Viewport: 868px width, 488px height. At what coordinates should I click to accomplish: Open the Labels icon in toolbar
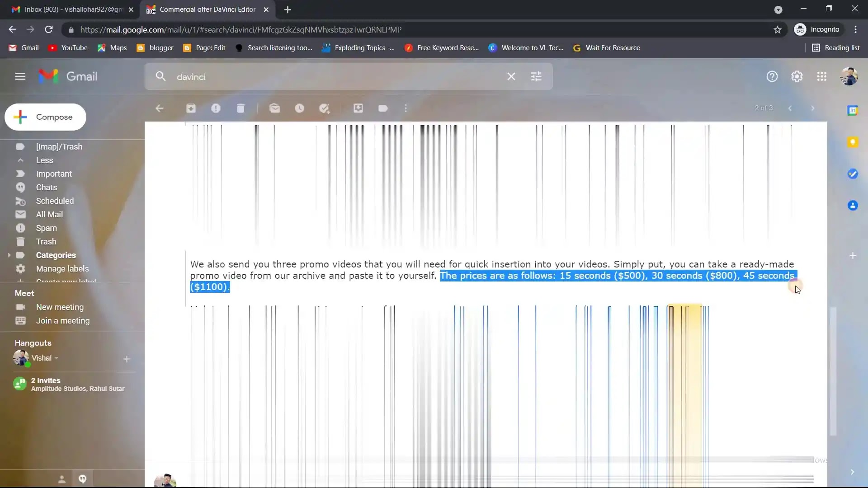click(x=383, y=108)
